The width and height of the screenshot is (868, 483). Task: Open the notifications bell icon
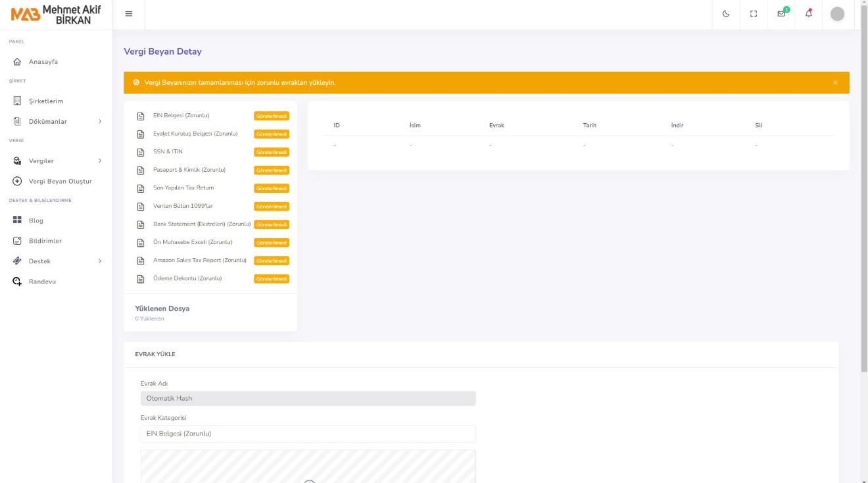point(809,14)
